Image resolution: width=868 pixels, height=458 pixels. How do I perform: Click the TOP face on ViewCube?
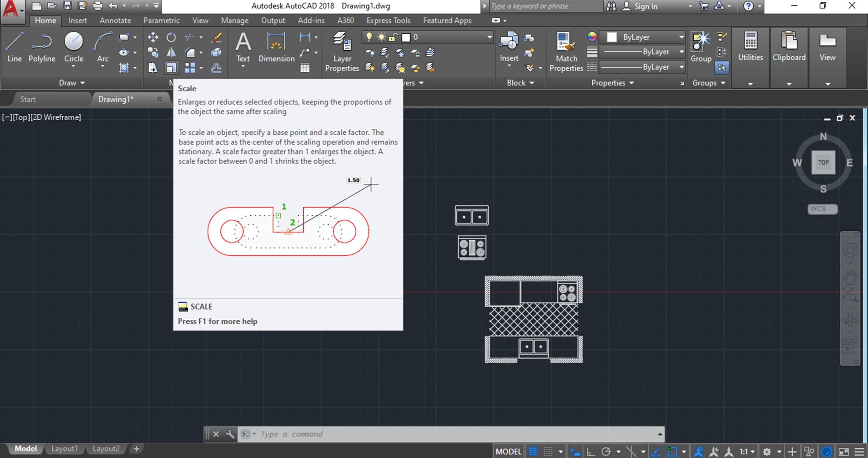(x=823, y=162)
